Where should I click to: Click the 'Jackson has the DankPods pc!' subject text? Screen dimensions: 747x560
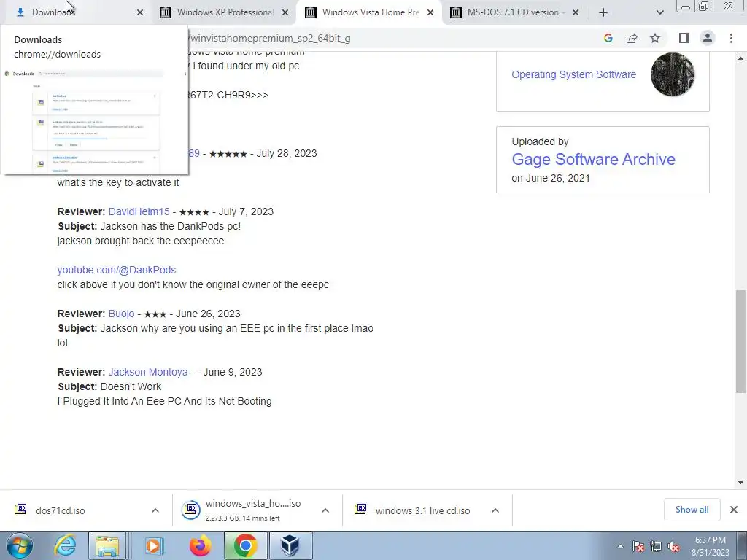170,226
